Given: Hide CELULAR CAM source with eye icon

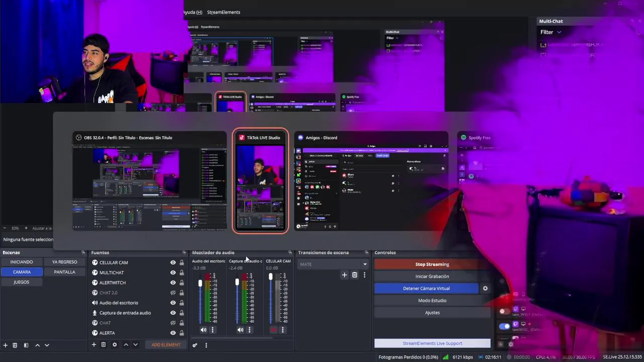Looking at the screenshot, I should coord(173,262).
